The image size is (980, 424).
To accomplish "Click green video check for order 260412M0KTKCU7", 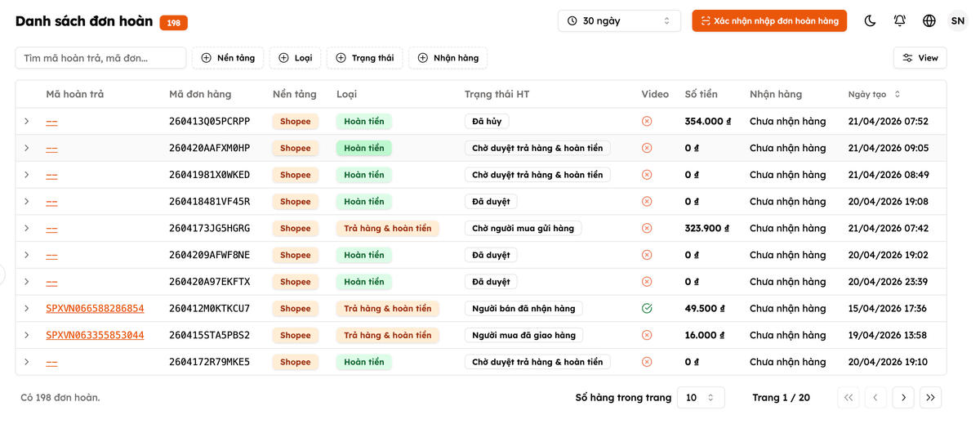I will (x=647, y=308).
